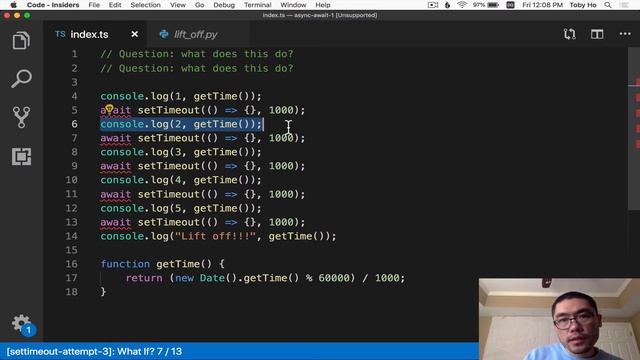This screenshot has height=360, width=640.
Task: Close the index.ts tab
Action: pos(135,34)
